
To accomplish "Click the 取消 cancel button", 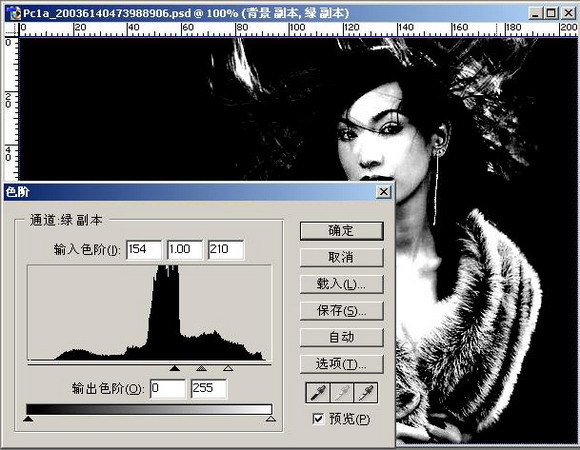I will [x=341, y=257].
